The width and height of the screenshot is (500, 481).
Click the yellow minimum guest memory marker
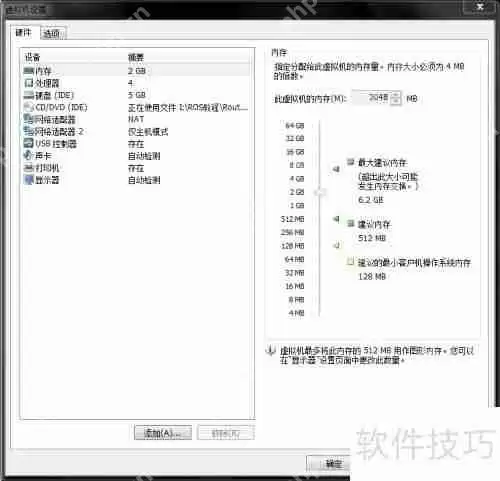pos(337,245)
